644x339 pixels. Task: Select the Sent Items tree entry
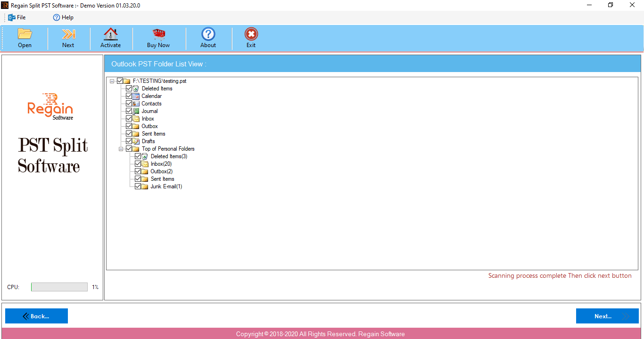pyautogui.click(x=153, y=133)
